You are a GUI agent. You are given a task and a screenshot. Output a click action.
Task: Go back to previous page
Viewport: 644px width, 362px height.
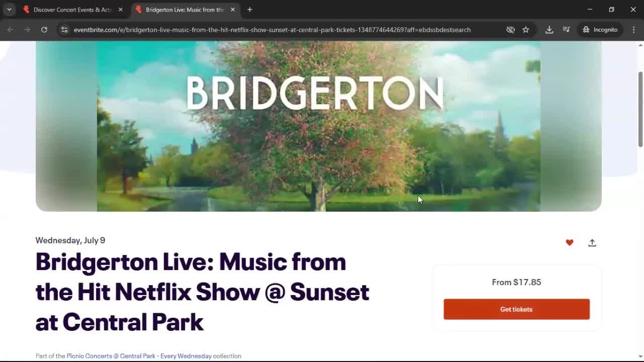10,30
